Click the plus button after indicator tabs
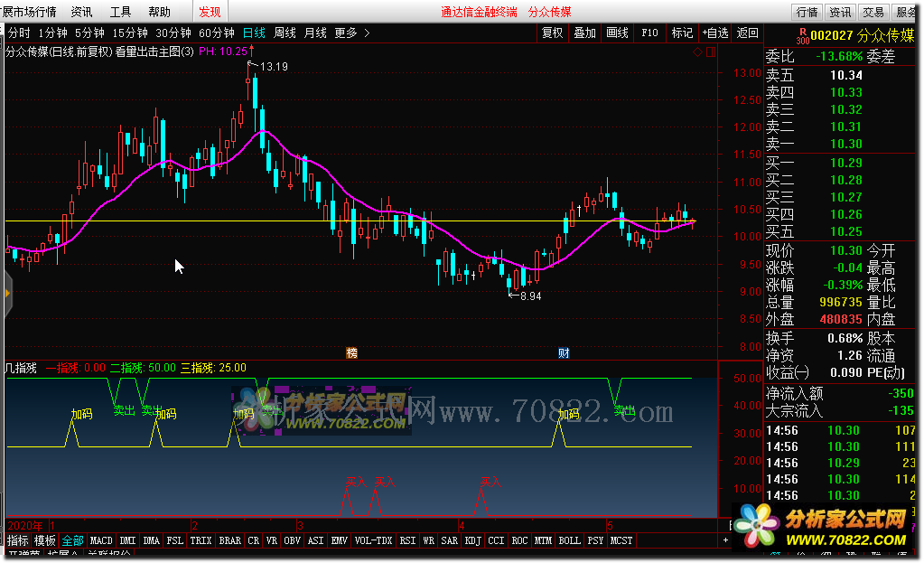924x563 pixels. [725, 540]
